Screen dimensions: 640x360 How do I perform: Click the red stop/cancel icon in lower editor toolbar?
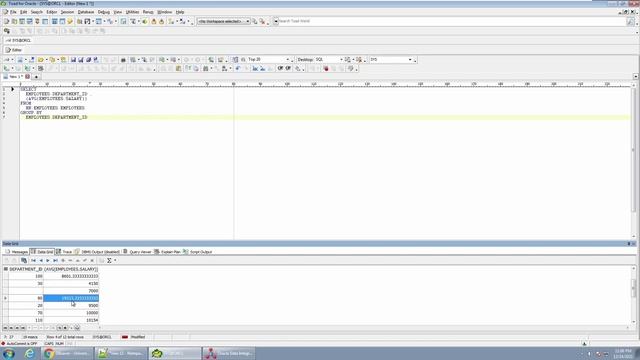[x=326, y=69]
